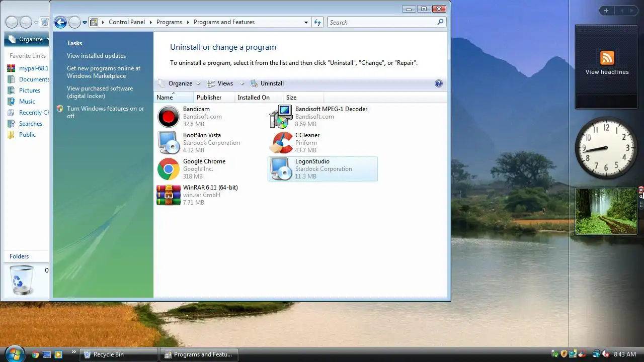Viewport: 644px width, 362px height.
Task: Expand the arrow after Programs breadcrumb
Action: coord(188,22)
